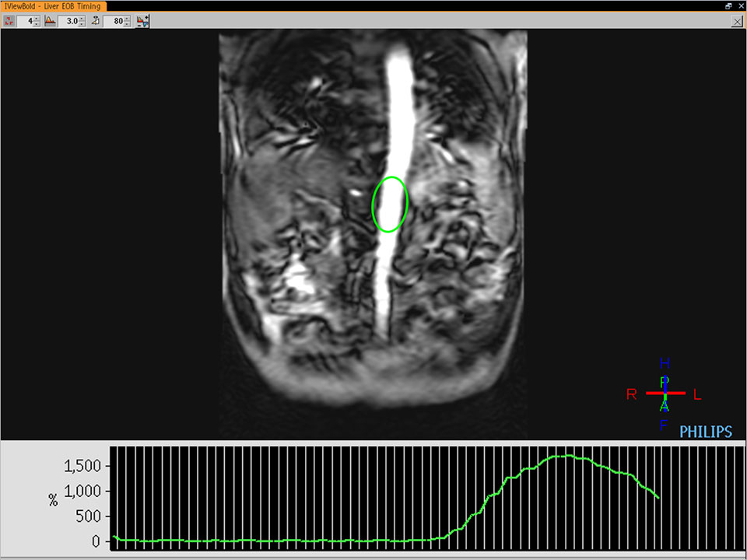The image size is (747, 560).
Task: Click the peak of the green enhancement curve
Action: pyautogui.click(x=562, y=456)
